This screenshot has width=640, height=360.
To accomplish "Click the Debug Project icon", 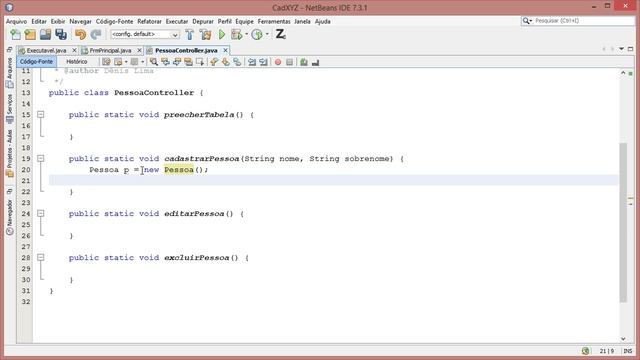I will tap(236, 34).
